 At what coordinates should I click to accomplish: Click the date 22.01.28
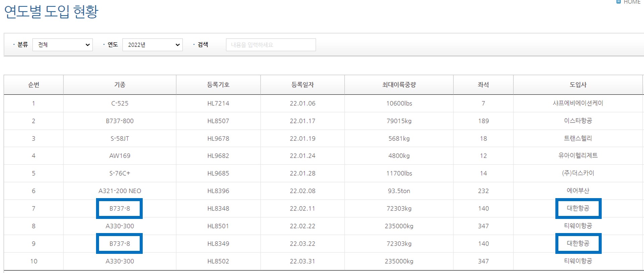[303, 173]
